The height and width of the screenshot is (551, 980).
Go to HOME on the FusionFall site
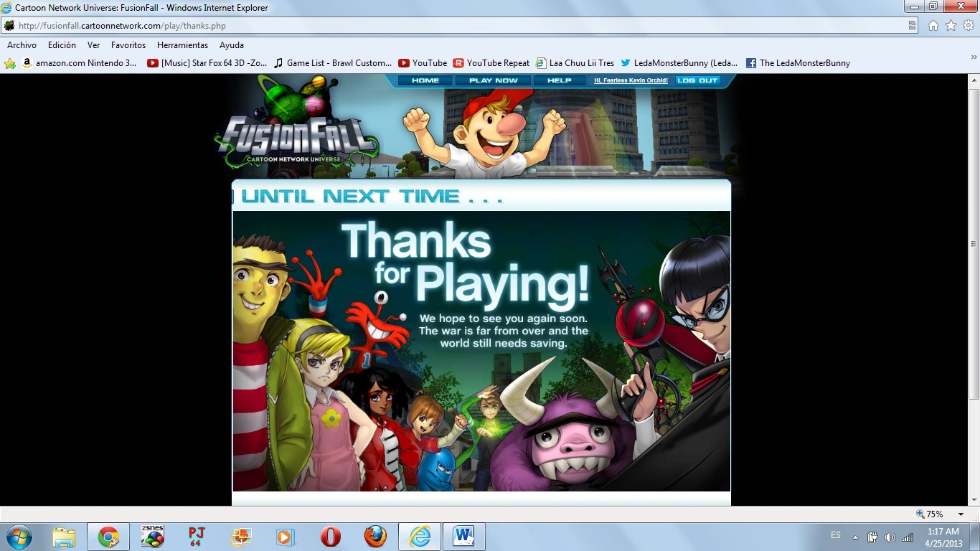(x=425, y=80)
